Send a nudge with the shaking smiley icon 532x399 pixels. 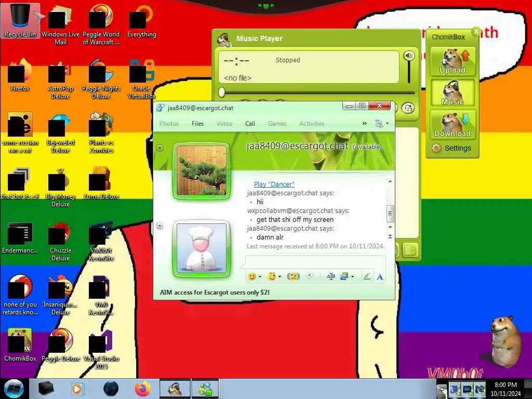pyautogui.click(x=294, y=276)
